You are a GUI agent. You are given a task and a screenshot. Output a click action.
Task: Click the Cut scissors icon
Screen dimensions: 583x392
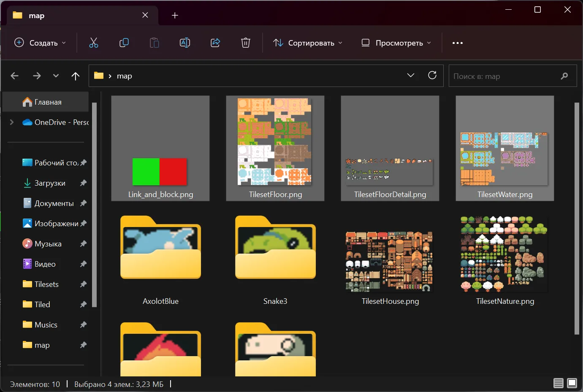(x=94, y=43)
